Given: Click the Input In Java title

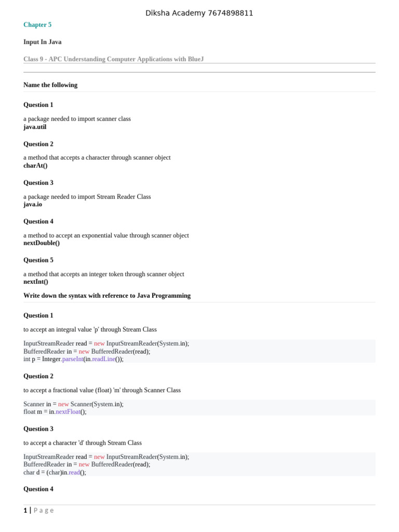Looking at the screenshot, I should (x=43, y=42).
